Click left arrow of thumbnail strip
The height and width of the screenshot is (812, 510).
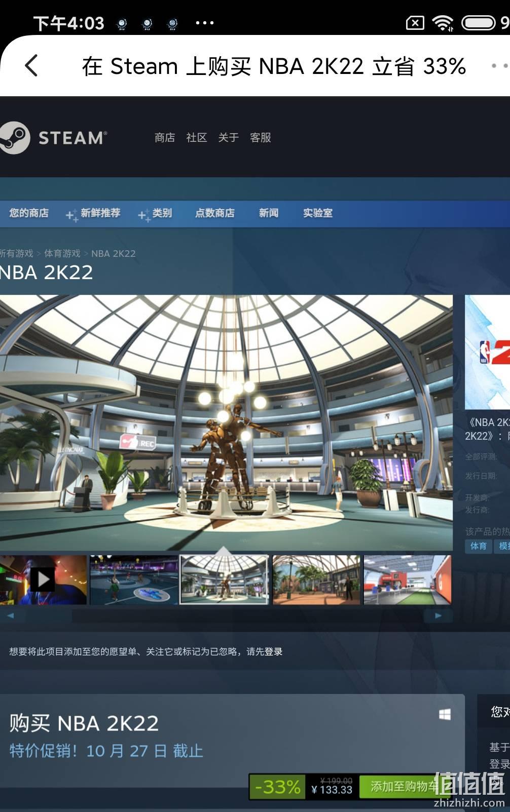point(10,616)
